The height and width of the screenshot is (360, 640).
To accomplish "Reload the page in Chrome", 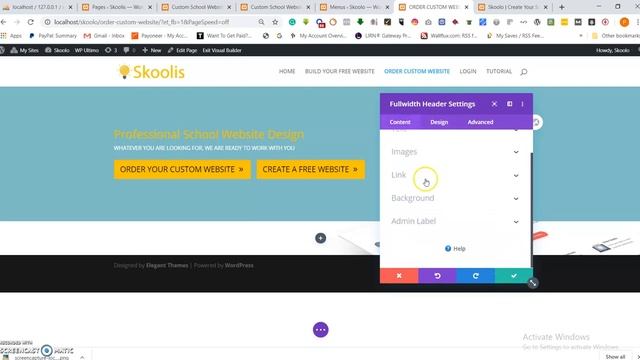I will pos(31,22).
